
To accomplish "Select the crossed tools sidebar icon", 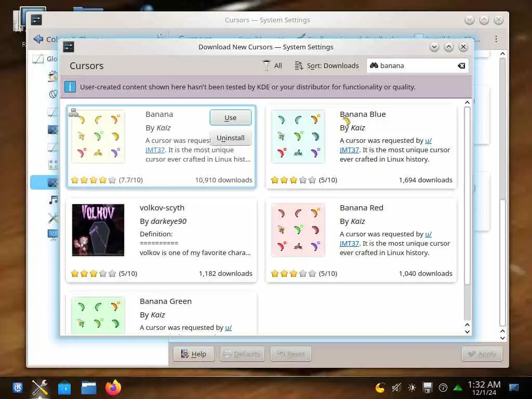I will [54, 218].
